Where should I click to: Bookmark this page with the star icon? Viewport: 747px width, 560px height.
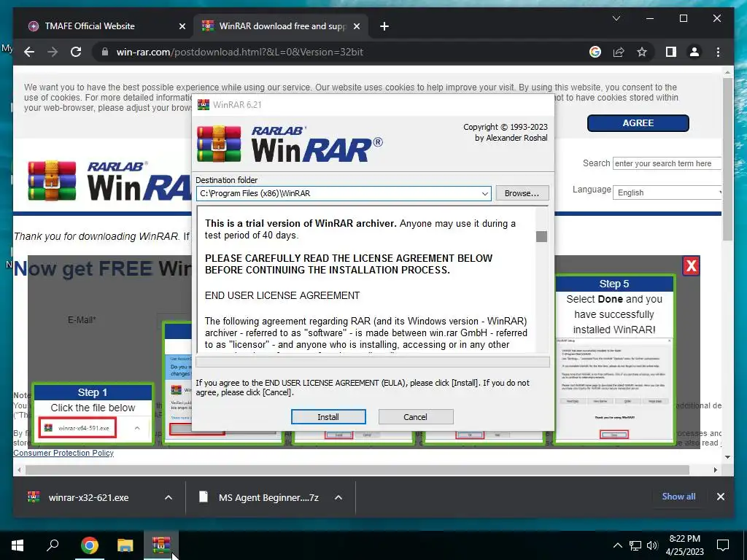point(642,52)
